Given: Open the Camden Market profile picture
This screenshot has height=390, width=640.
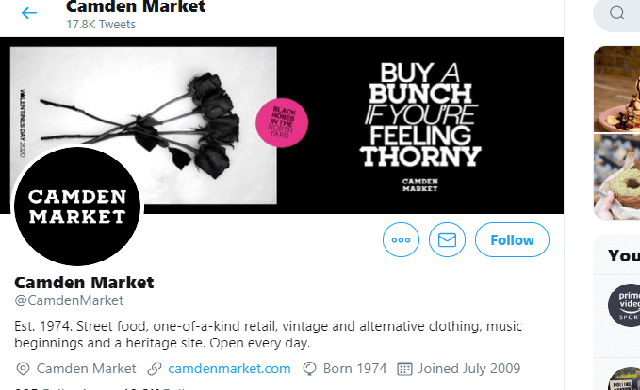Looking at the screenshot, I should coord(77,206).
